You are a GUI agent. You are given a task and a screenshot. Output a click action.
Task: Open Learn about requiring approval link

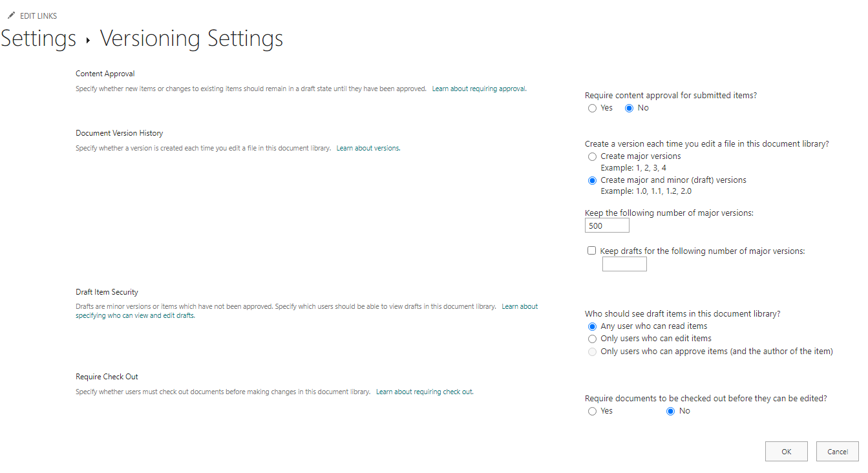(479, 89)
